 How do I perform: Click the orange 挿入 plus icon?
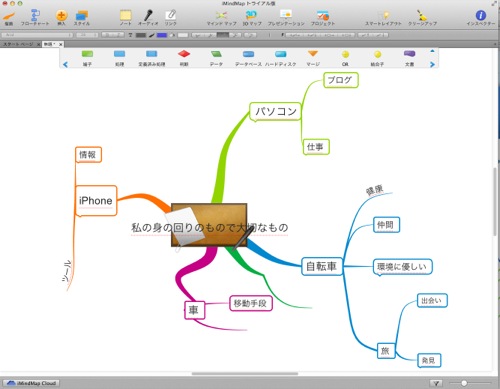[61, 15]
